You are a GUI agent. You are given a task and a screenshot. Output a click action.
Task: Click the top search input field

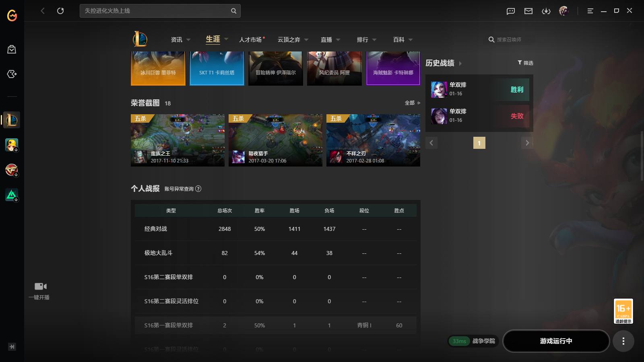pyautogui.click(x=160, y=11)
